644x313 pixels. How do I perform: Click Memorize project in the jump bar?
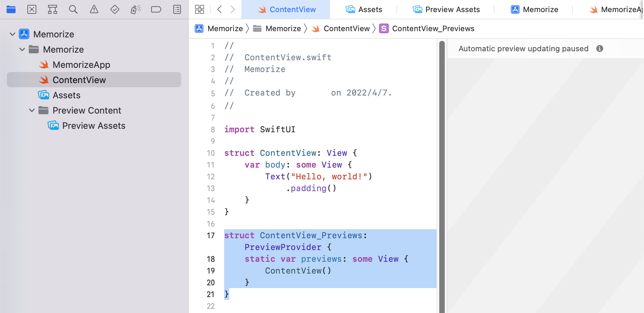tap(219, 28)
